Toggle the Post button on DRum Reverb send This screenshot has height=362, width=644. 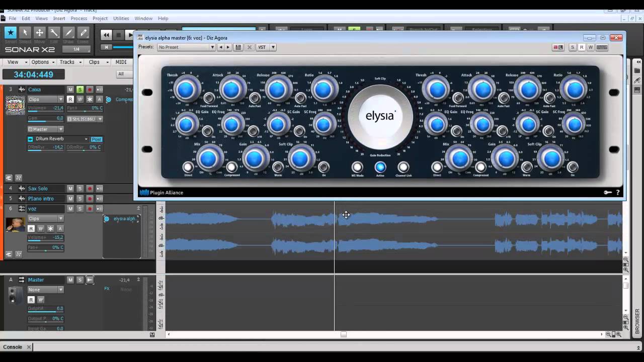(97, 139)
